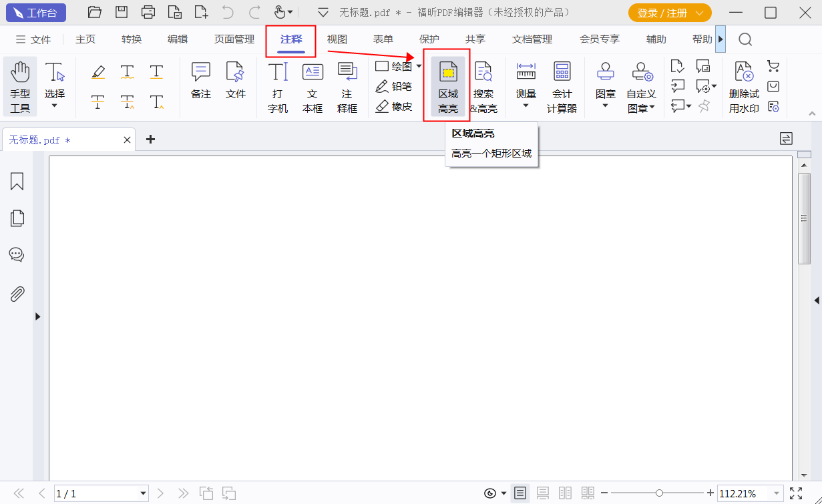The width and height of the screenshot is (822, 504).
Task: Select the 打字机 (Typewriter) tool
Action: click(x=277, y=87)
